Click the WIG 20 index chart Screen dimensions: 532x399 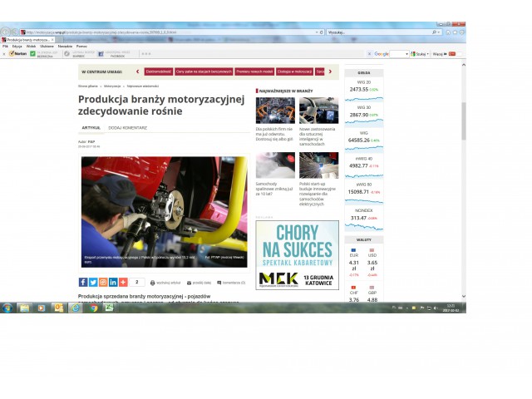[x=363, y=99]
